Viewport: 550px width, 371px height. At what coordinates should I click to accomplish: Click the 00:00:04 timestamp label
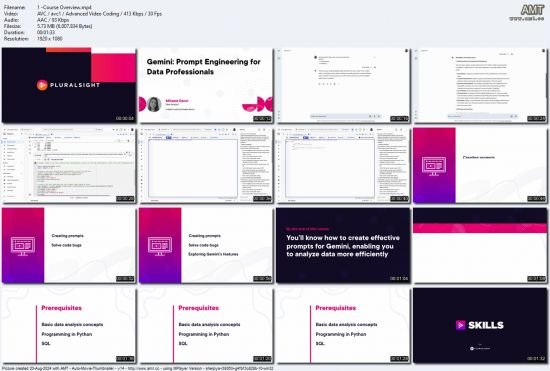(x=125, y=119)
